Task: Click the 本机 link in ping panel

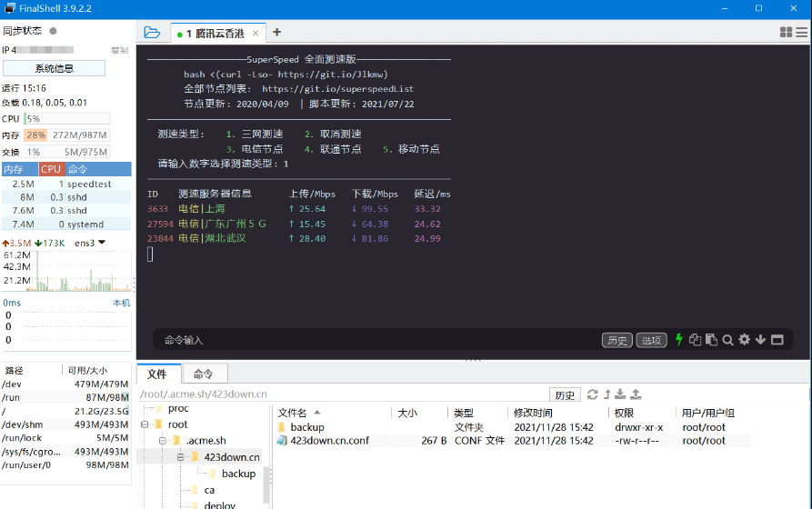Action: coord(121,303)
